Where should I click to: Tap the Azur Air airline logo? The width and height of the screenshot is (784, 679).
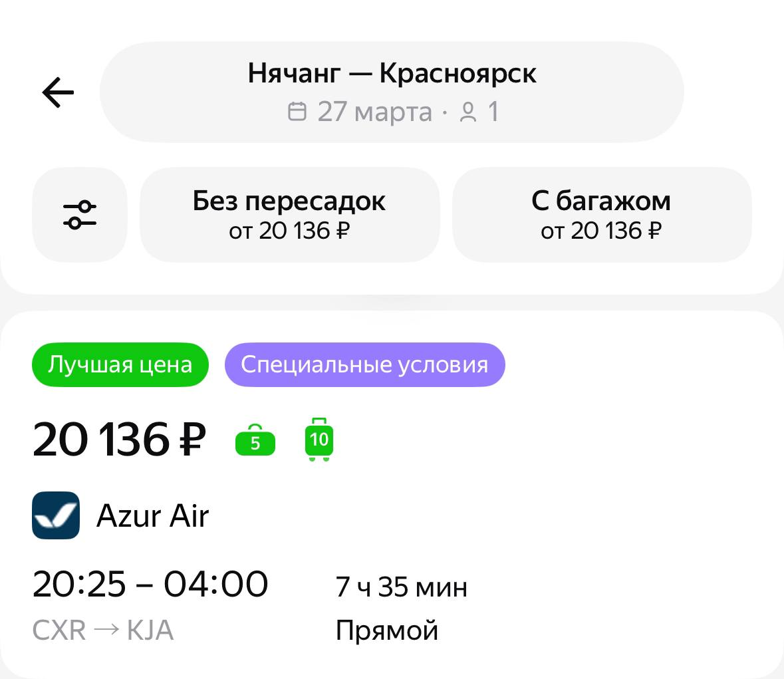[x=56, y=515]
